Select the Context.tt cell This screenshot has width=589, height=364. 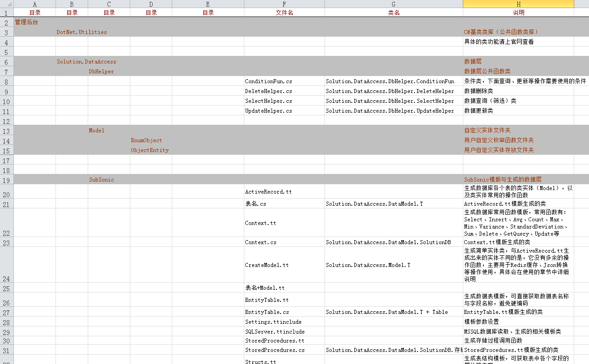click(260, 223)
